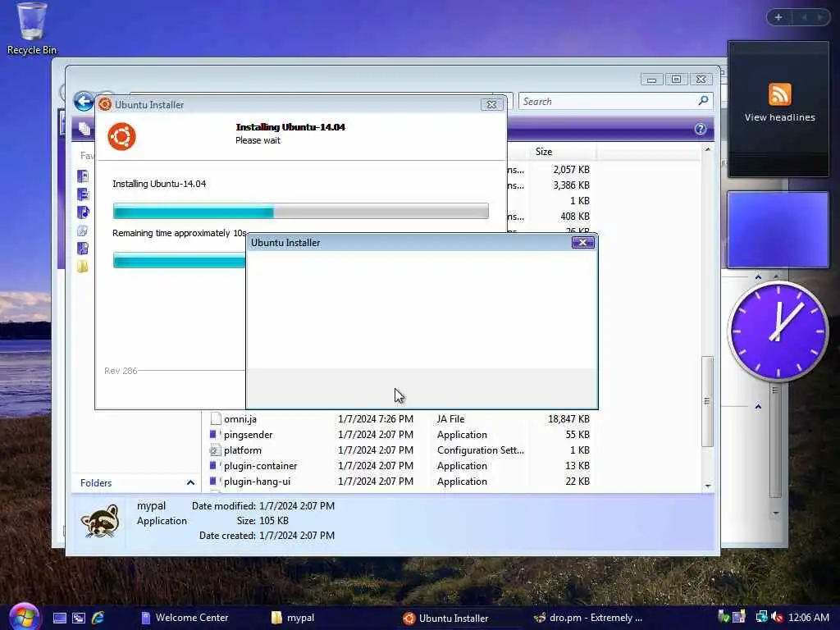
Task: Click the upper installation progress bar
Action: click(300, 211)
